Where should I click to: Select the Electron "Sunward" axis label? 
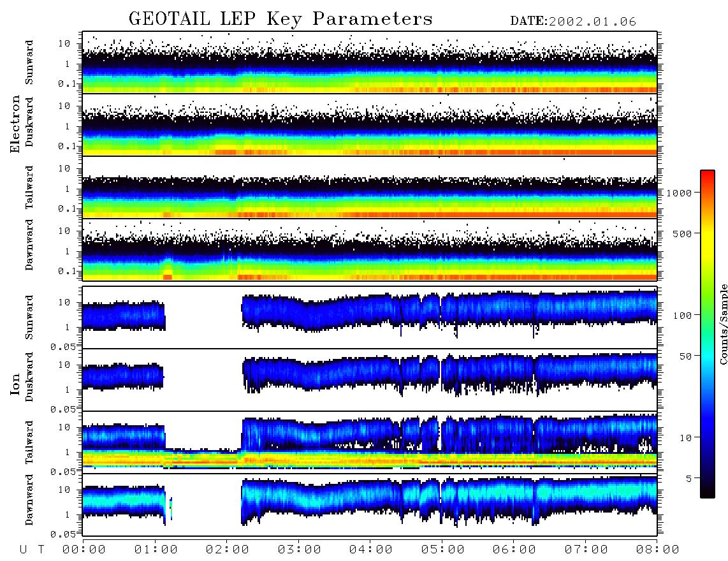(29, 62)
